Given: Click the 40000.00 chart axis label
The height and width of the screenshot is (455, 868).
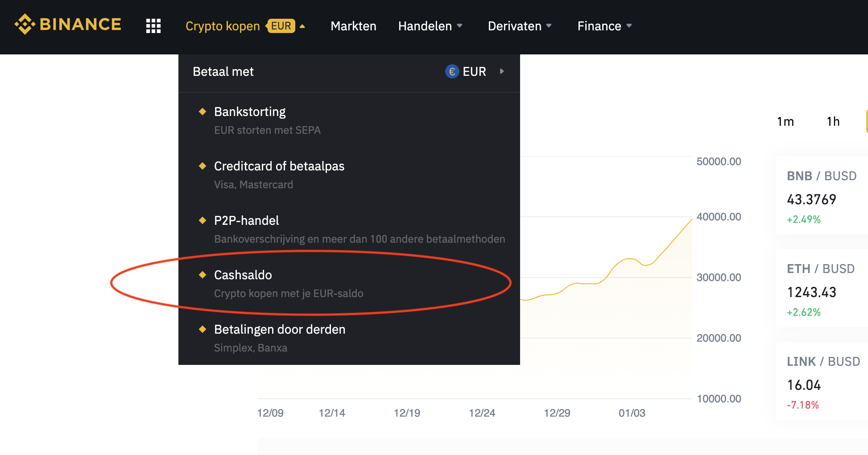Looking at the screenshot, I should 719,217.
